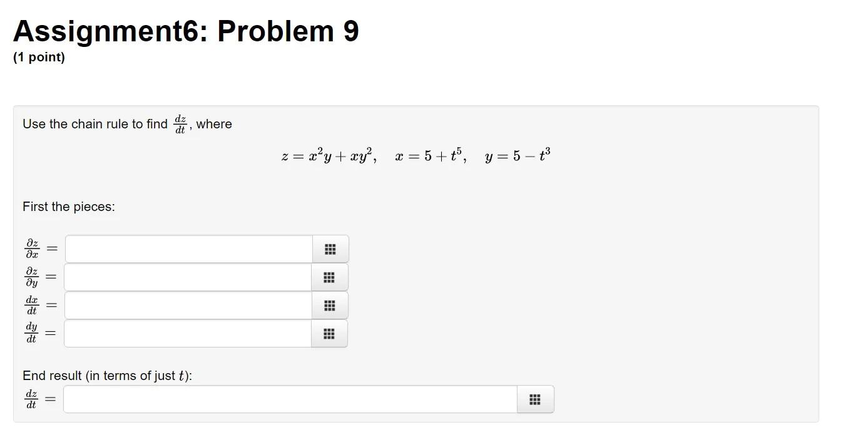Click the Assignment6: Problem 9 heading
The image size is (868, 442).
tap(186, 30)
